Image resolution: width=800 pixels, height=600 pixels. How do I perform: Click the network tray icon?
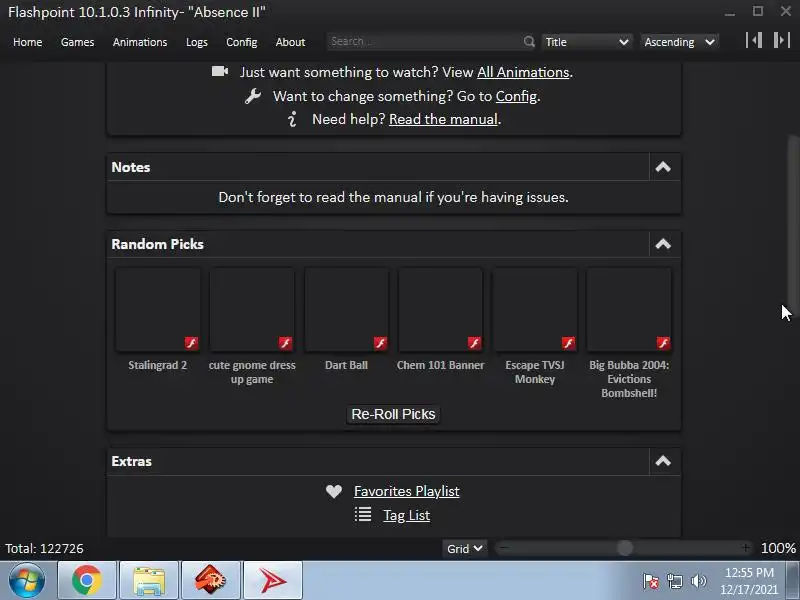(x=674, y=581)
